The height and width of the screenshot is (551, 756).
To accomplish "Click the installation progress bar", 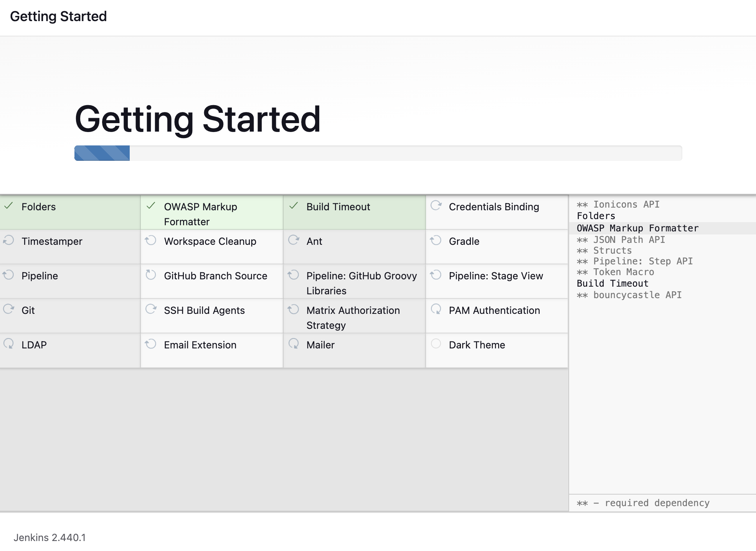I will coord(378,153).
